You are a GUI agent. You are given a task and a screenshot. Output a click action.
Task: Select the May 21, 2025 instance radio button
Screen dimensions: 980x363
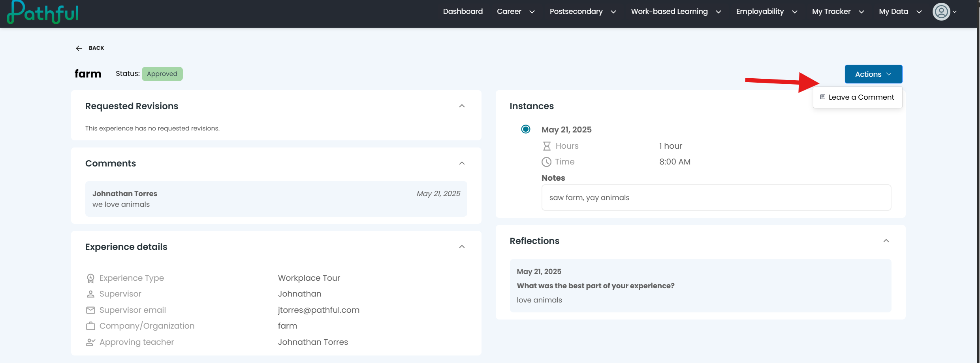click(x=526, y=129)
